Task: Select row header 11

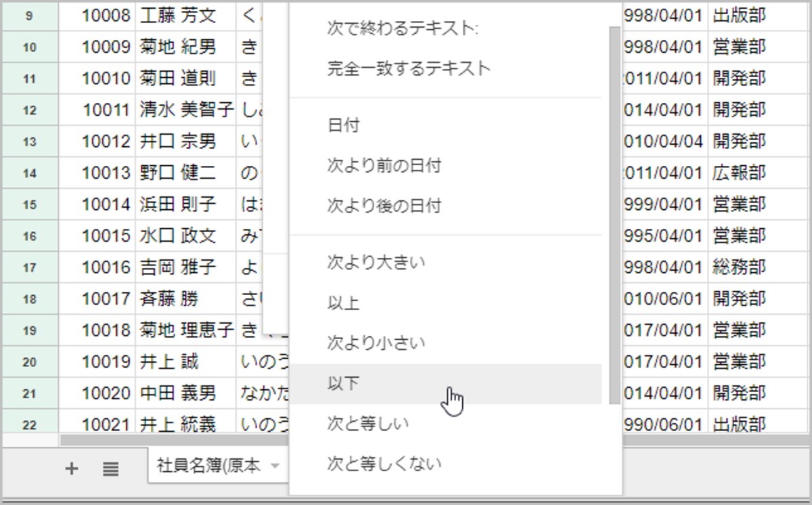Action: (30, 79)
